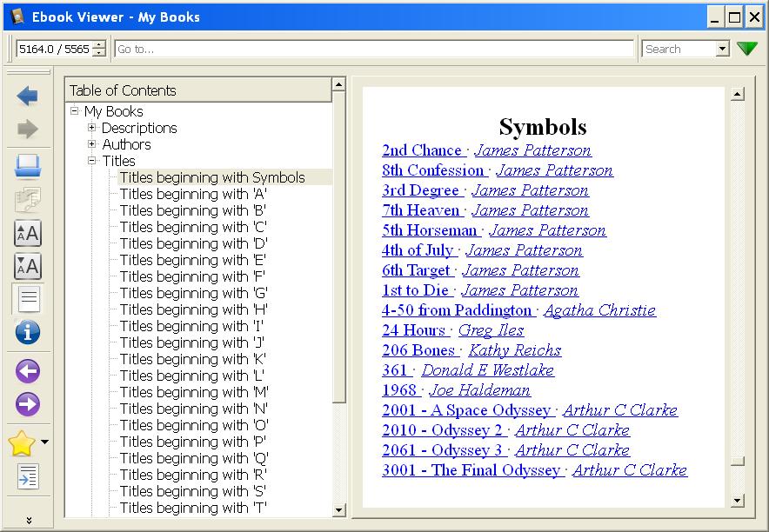Click the Search input field
The width and height of the screenshot is (769, 532).
click(679, 49)
